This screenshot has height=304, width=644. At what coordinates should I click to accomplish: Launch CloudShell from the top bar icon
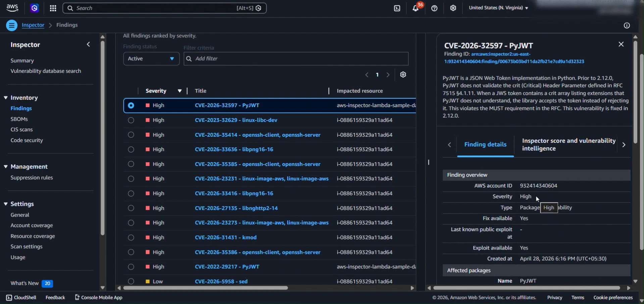click(x=397, y=8)
